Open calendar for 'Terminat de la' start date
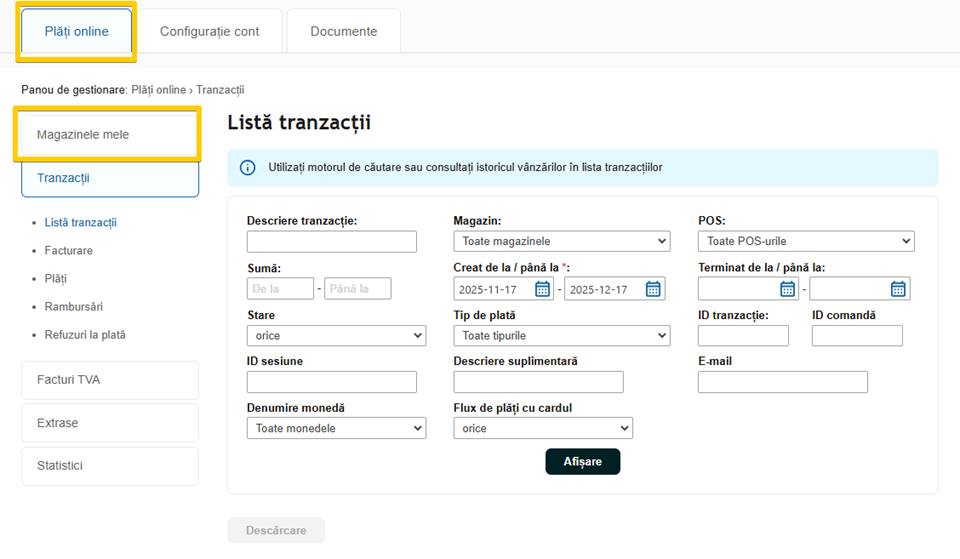Viewport: 960px width, 559px height. (x=787, y=289)
